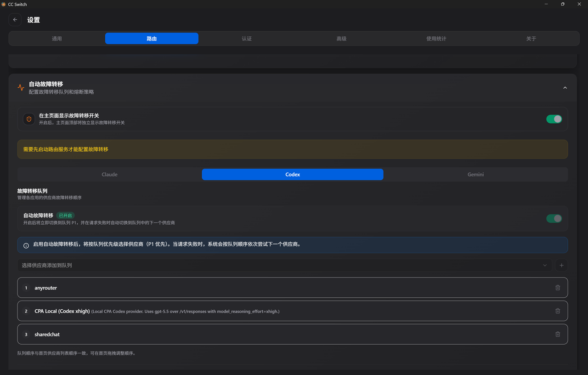This screenshot has width=588, height=375.
Task: Delete anyrouter from the failover queue
Action: [558, 288]
